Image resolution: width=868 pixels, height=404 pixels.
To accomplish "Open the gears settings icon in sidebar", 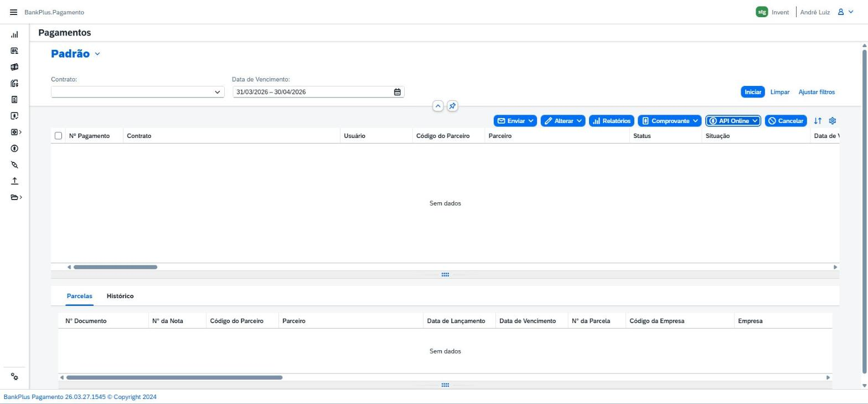I will tap(14, 377).
